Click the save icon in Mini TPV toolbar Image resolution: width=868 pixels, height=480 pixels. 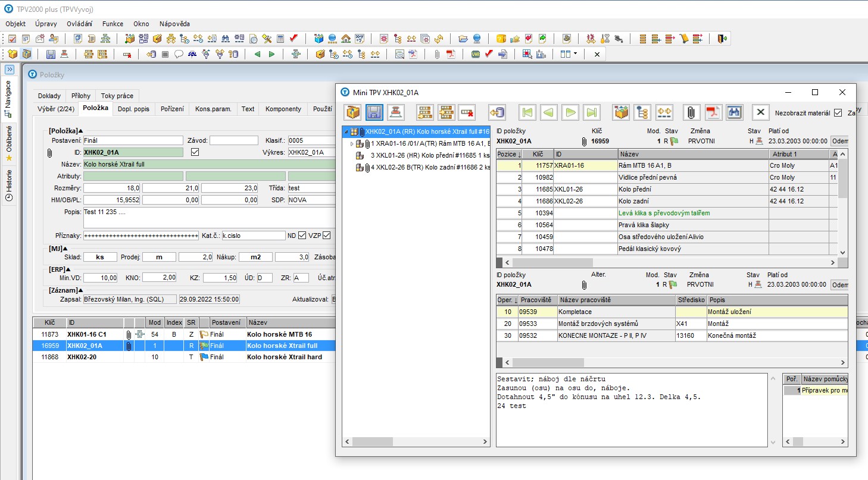click(374, 112)
